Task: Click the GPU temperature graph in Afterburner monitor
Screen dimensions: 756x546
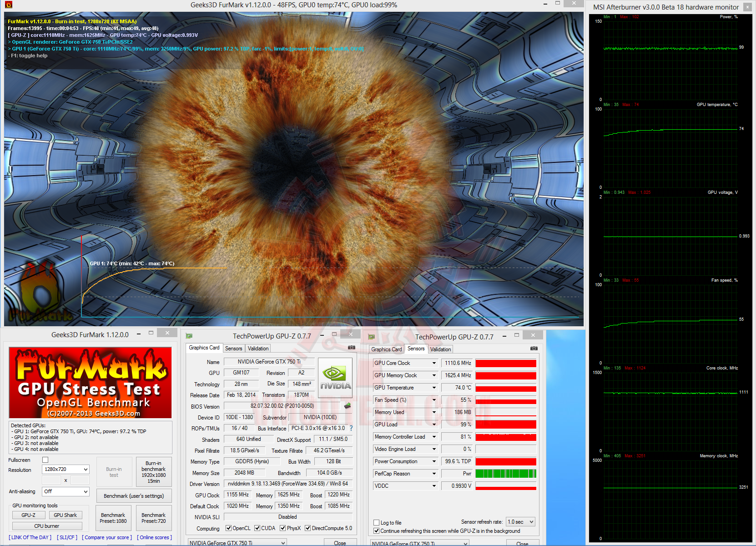Action: [x=670, y=148]
